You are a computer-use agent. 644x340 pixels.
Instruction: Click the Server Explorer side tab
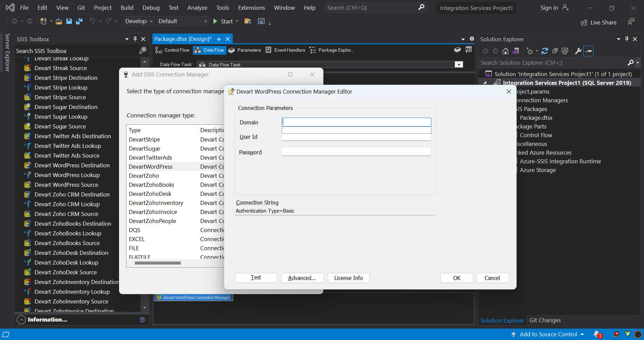pyautogui.click(x=7, y=53)
